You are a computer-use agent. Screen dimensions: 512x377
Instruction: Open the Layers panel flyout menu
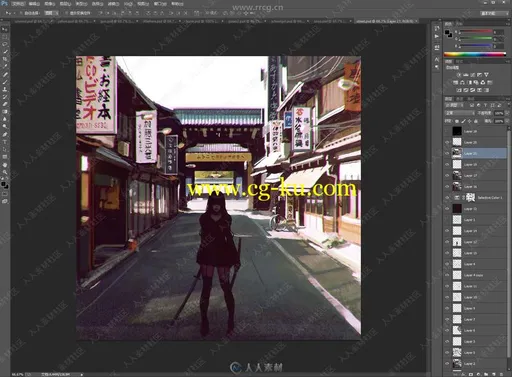508,99
